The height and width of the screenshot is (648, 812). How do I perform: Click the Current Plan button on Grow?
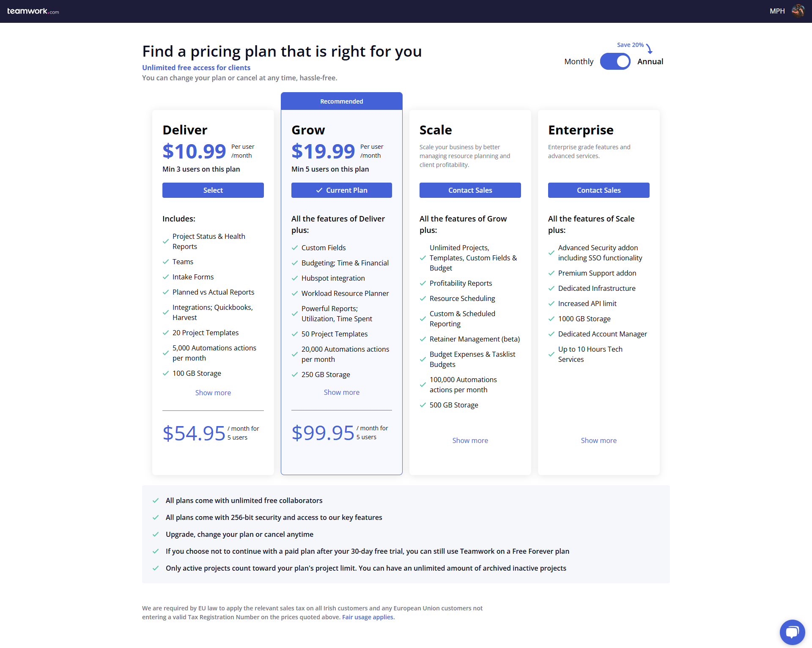tap(342, 190)
